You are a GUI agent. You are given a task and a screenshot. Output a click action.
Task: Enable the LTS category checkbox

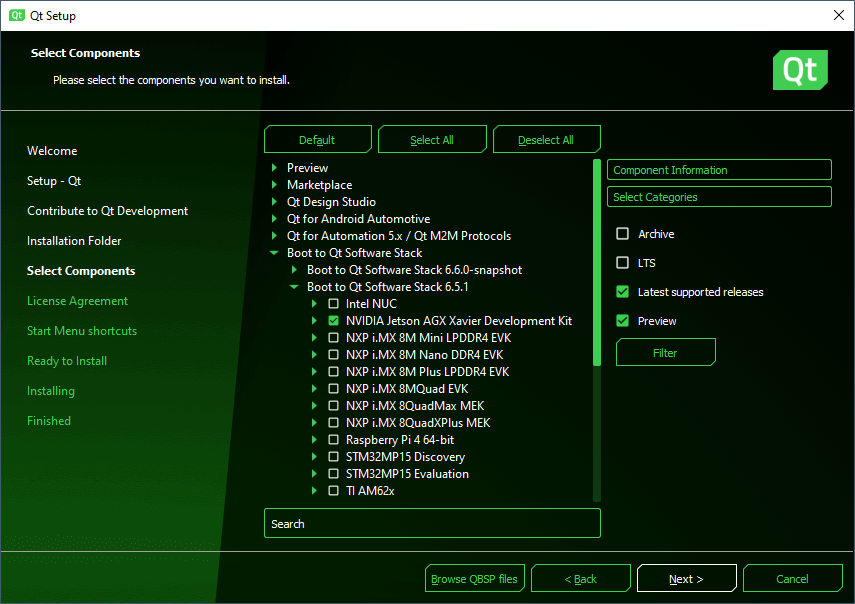pyautogui.click(x=623, y=263)
